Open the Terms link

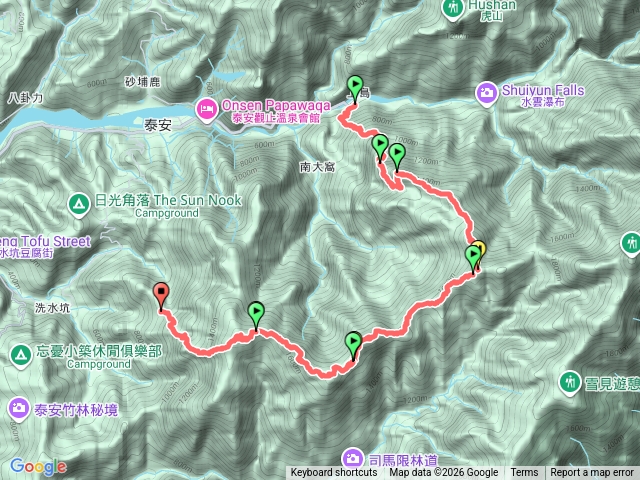tap(524, 473)
